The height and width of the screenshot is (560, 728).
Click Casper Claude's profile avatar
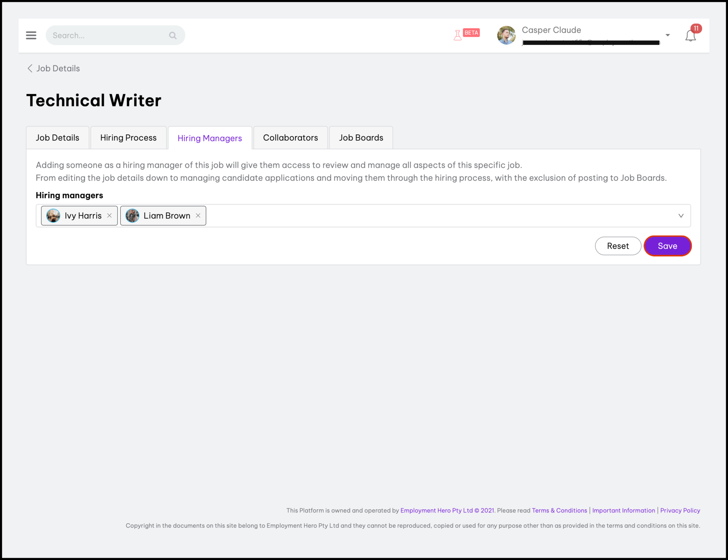pos(506,35)
